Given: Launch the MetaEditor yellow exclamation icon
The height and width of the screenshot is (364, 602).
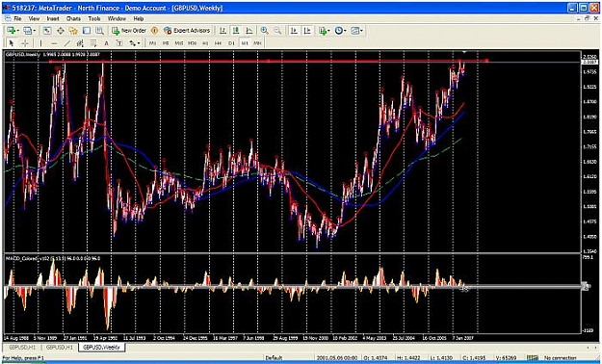Looking at the screenshot, I should [155, 31].
